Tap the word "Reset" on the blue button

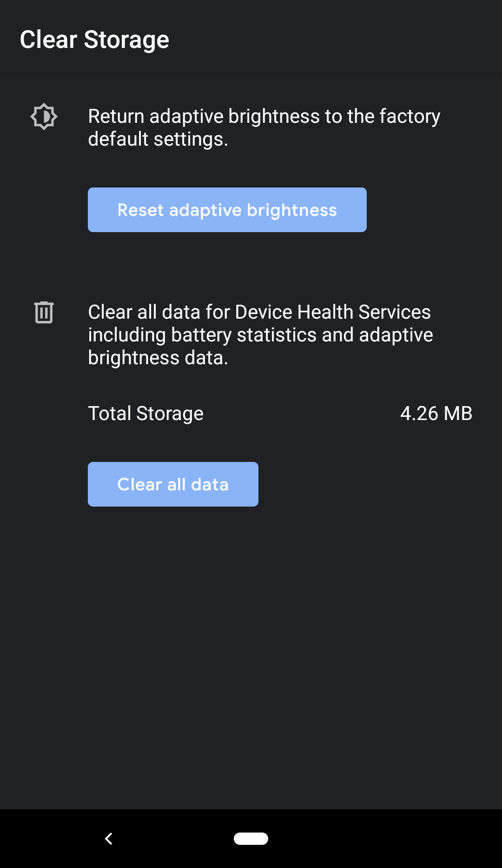(140, 210)
